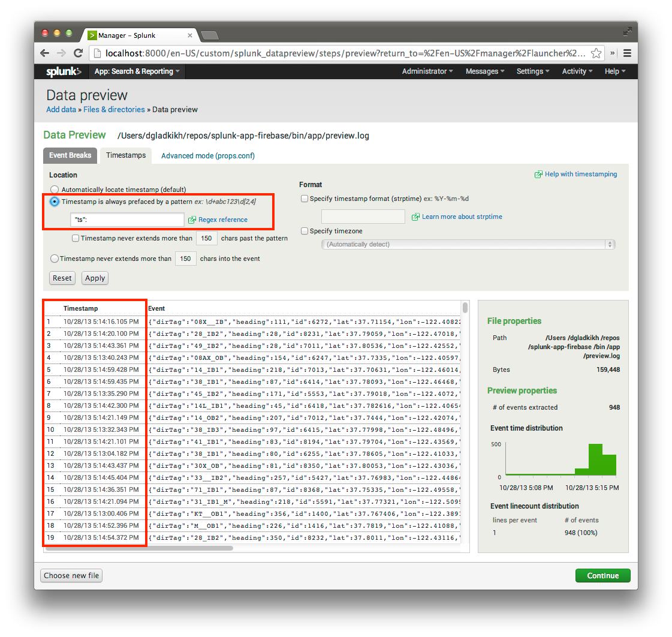Click the event with dirTag KT__OB1

pyautogui.click(x=305, y=514)
